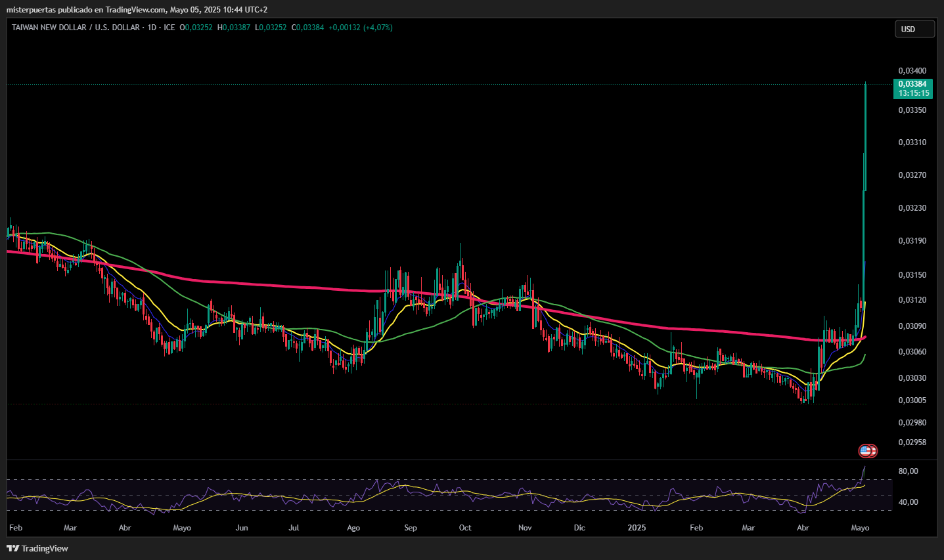
Task: Click the RSI 40,00 scale label
Action: [x=908, y=502]
